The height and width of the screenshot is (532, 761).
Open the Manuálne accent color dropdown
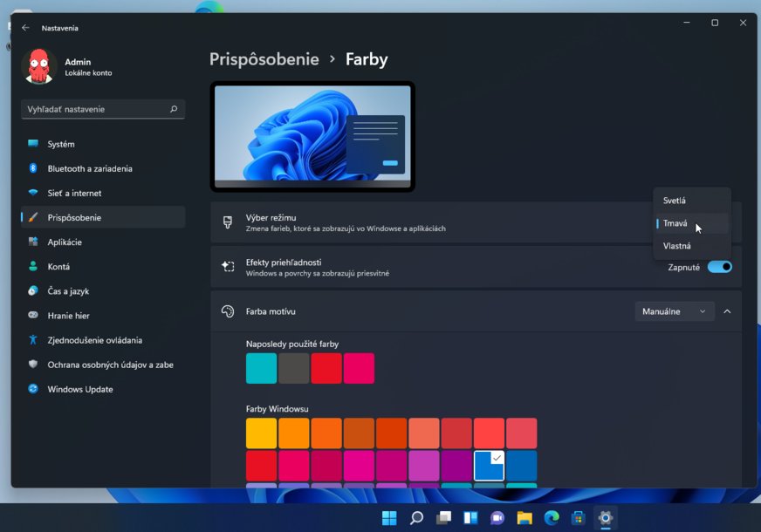[x=674, y=311]
